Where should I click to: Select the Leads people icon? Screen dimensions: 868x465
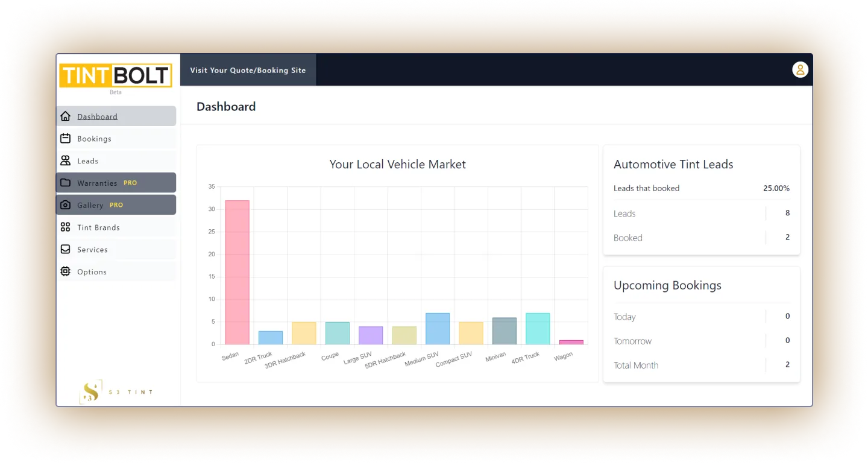pos(65,160)
